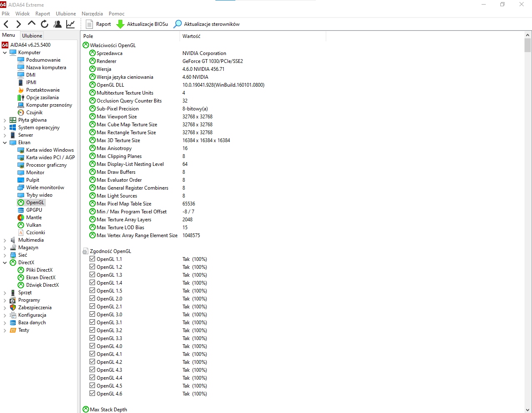The image size is (532, 413).
Task: Toggle the OpenGL 4.0 checkbox
Action: click(x=92, y=346)
